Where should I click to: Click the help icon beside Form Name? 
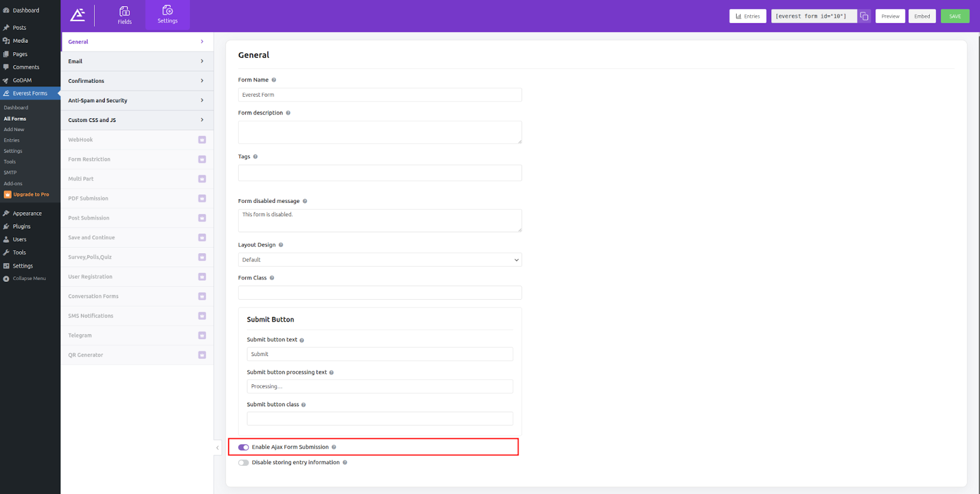click(x=274, y=80)
